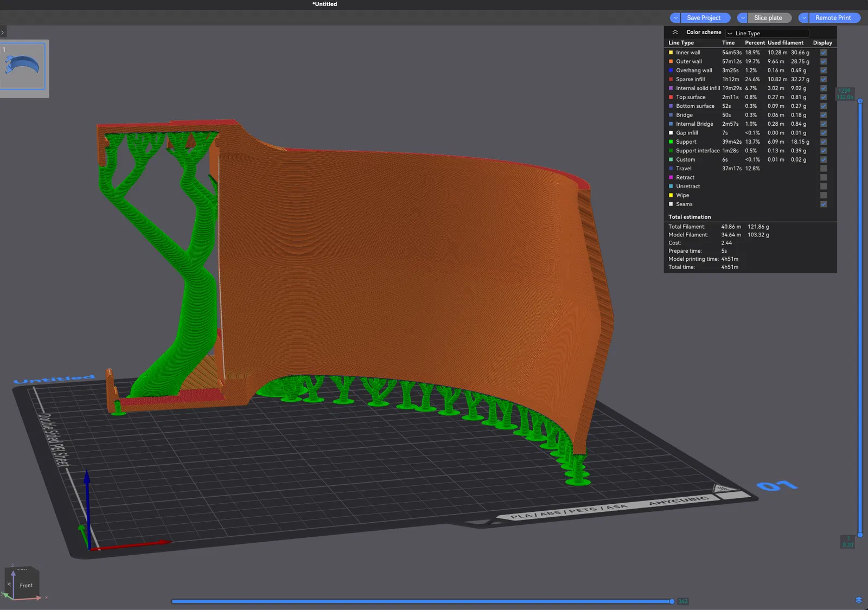Click the Remote Print button
Viewport: 868px width, 610px height.
pos(833,18)
